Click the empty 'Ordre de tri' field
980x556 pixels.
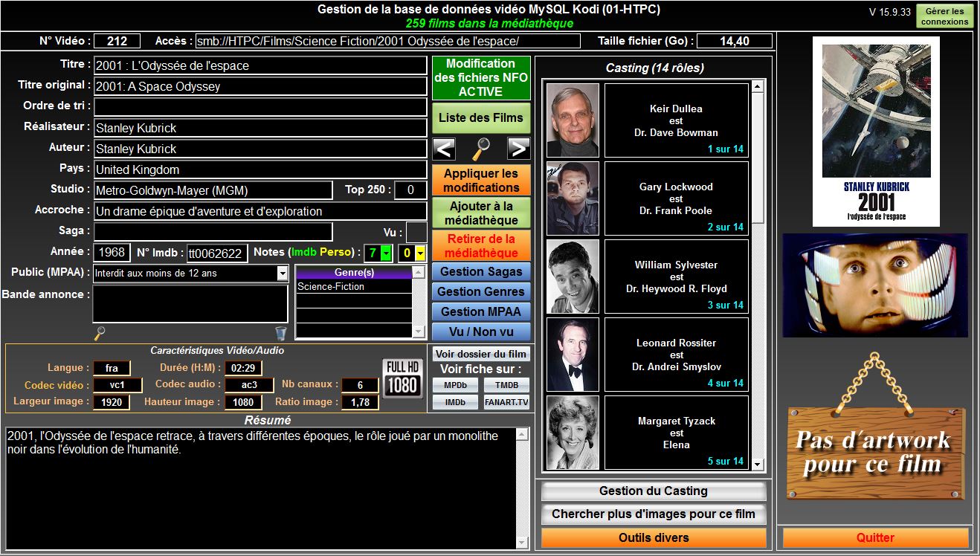(x=260, y=107)
